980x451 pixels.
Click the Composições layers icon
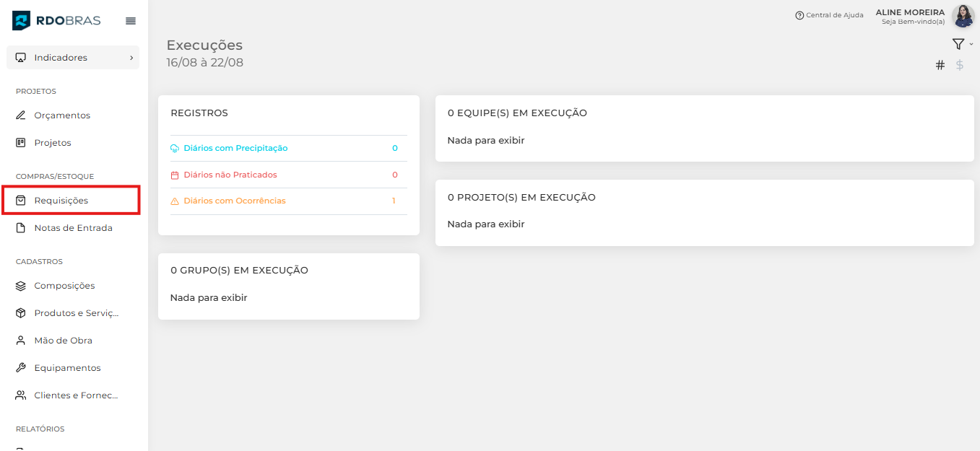pos(21,286)
